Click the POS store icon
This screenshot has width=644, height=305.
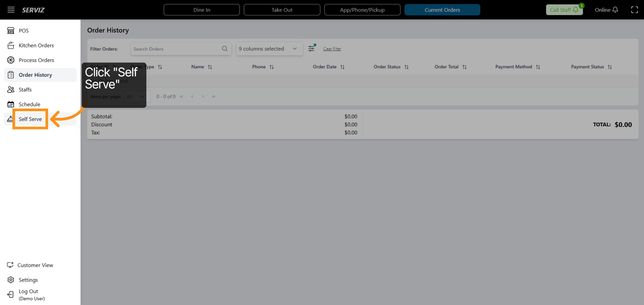[11, 31]
